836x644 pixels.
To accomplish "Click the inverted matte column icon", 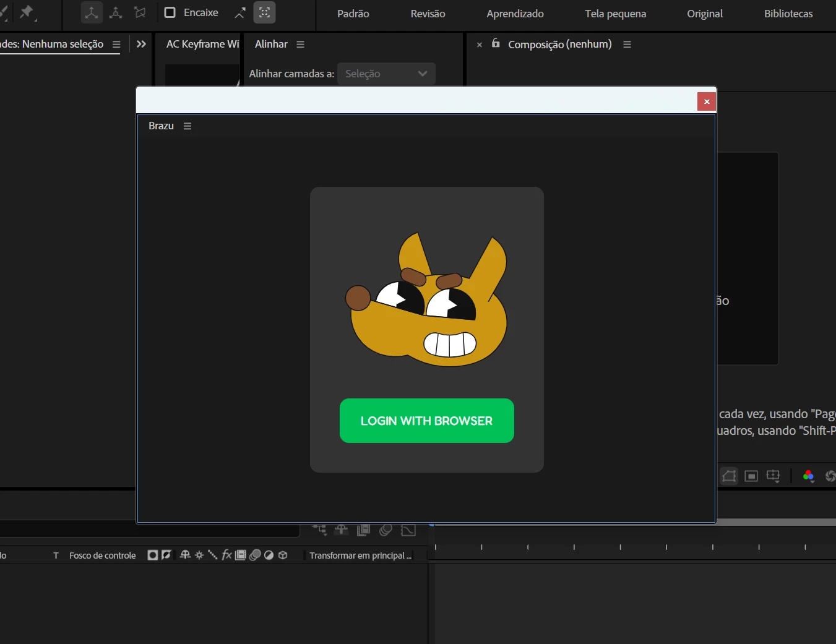I will pos(166,555).
